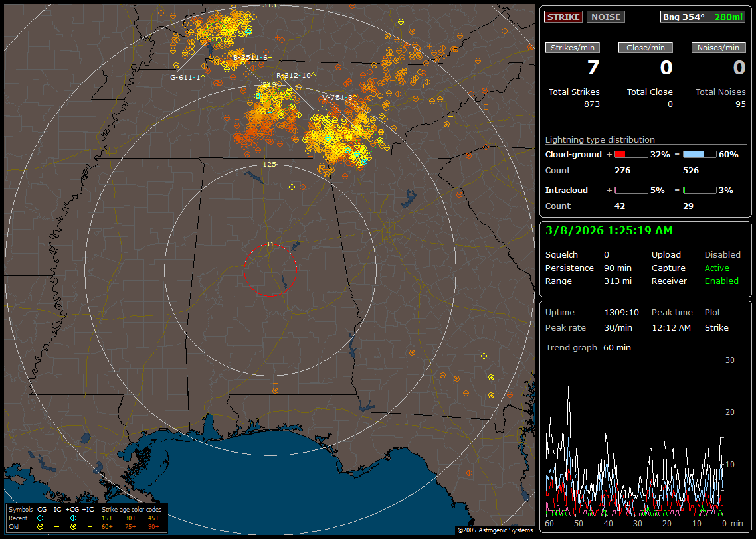Click the recent positive IC plus symbol
Viewport: 756px width, 539px height.
[90, 518]
